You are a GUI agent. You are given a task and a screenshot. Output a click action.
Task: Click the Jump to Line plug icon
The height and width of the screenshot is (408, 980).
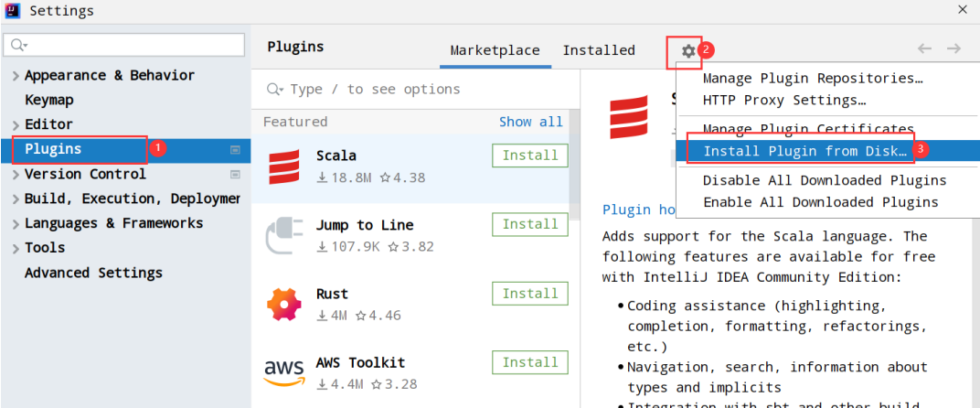click(284, 236)
